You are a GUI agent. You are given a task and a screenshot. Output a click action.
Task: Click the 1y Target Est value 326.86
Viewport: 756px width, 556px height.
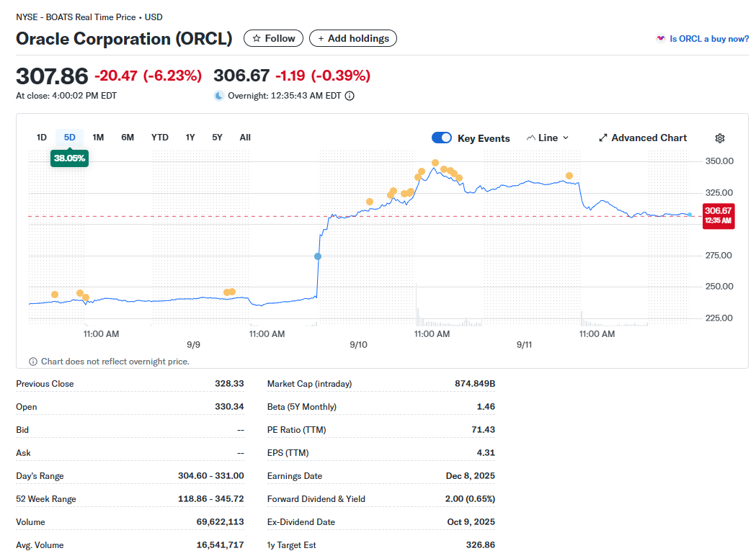480,545
